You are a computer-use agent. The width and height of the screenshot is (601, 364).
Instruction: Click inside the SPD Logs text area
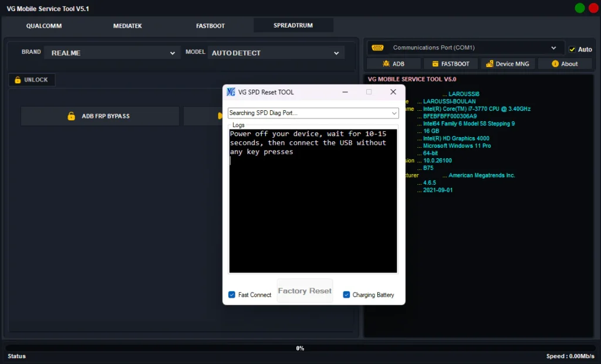313,201
